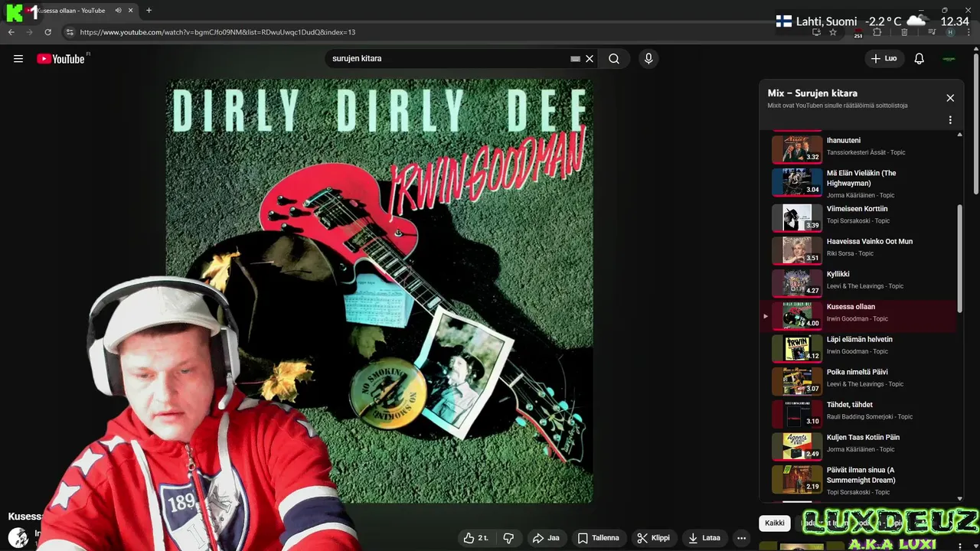Run search with the magnifier button

pos(614,58)
